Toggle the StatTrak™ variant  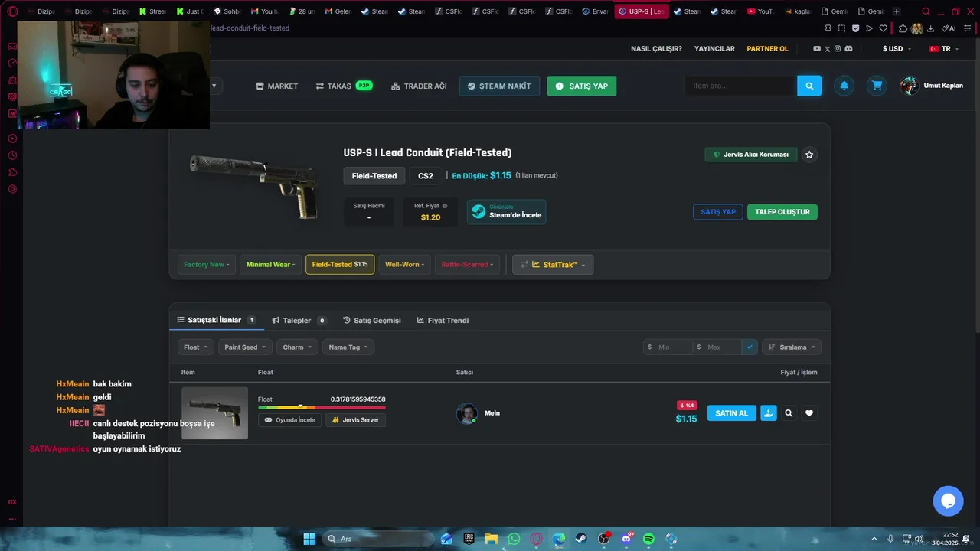point(553,265)
